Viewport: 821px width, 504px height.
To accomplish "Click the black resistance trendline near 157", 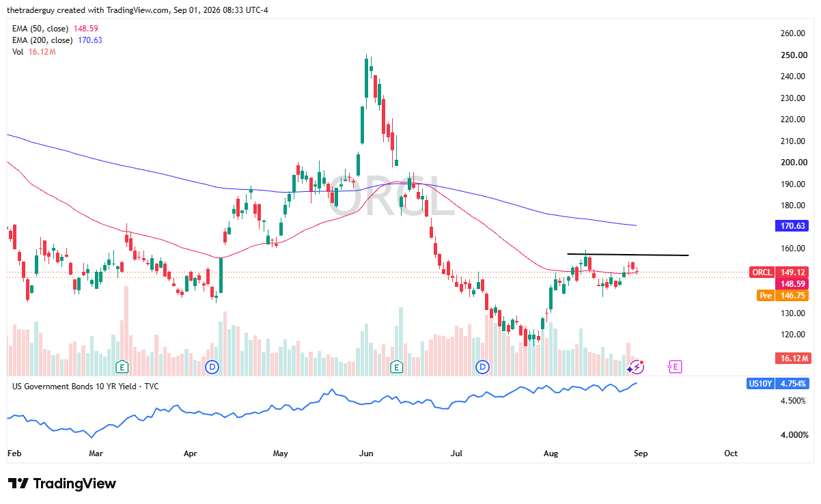I will pos(628,255).
